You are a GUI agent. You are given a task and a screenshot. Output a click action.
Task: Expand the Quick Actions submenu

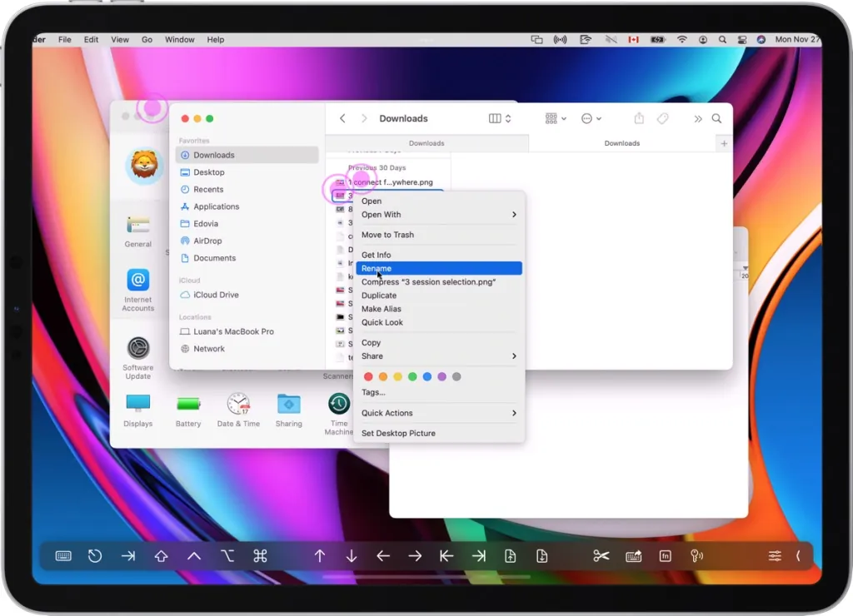pos(439,413)
